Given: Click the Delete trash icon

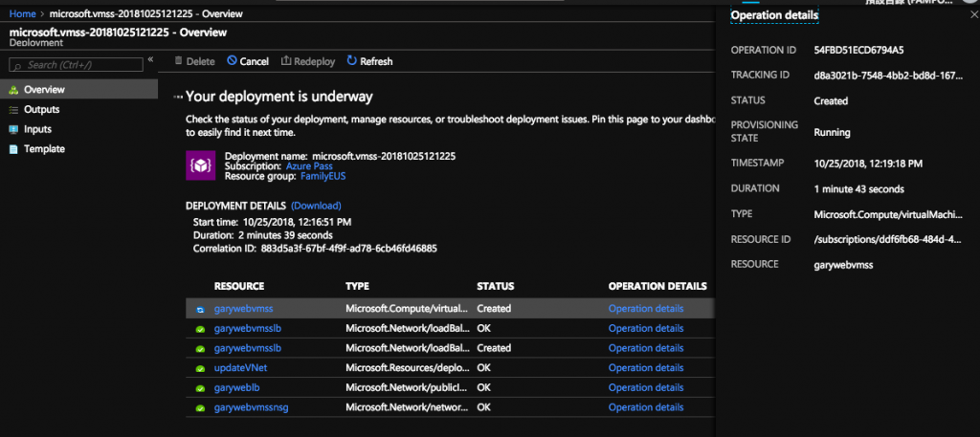Looking at the screenshot, I should pyautogui.click(x=178, y=61).
